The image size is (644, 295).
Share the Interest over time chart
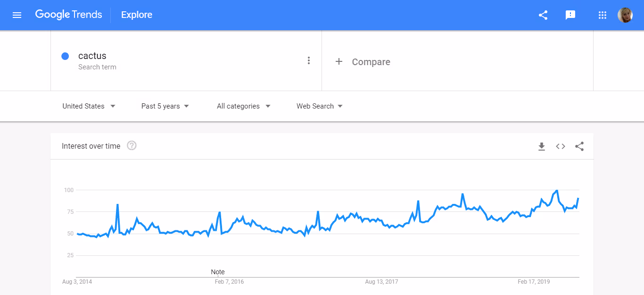point(579,146)
